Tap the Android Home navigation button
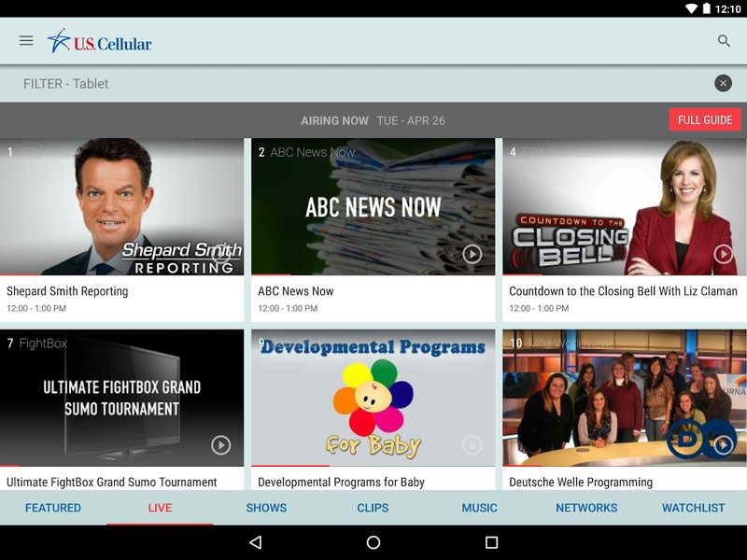The height and width of the screenshot is (560, 747). [x=373, y=542]
